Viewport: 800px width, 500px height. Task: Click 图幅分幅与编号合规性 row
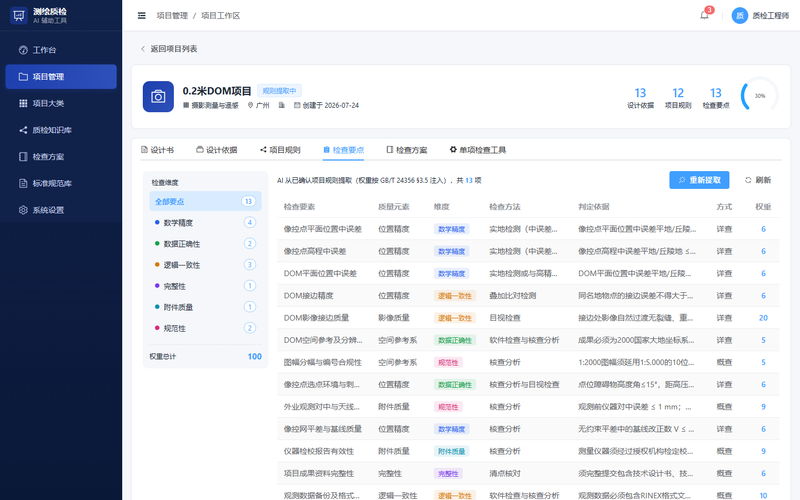click(x=528, y=362)
